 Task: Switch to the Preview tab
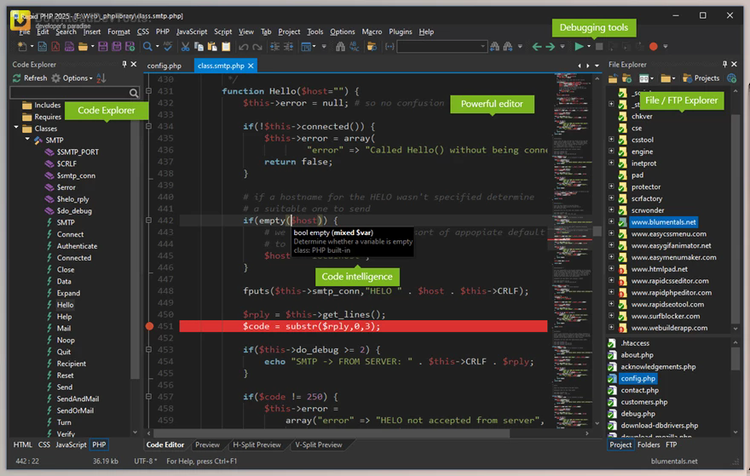207,445
